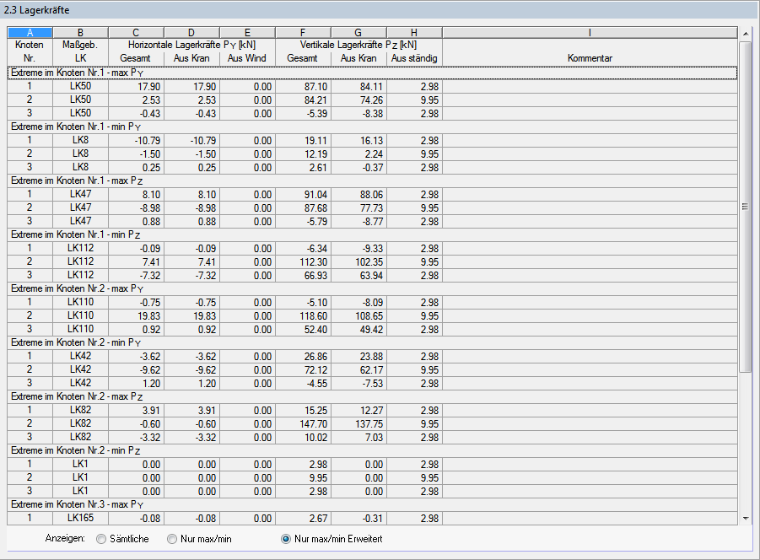This screenshot has height=560, width=760.
Task: Click the 'Extreme im Knoten Nr.2 - max PZ' row
Action: click(372, 396)
